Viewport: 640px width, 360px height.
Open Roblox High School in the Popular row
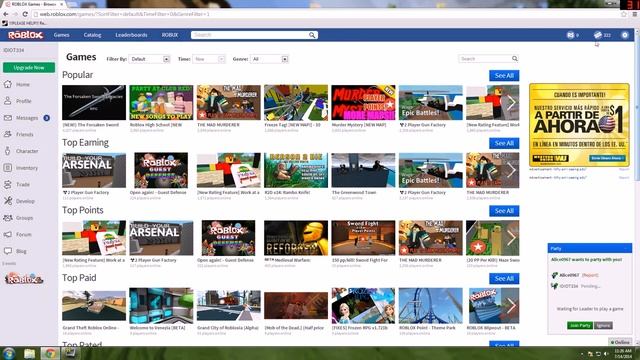[x=161, y=102]
